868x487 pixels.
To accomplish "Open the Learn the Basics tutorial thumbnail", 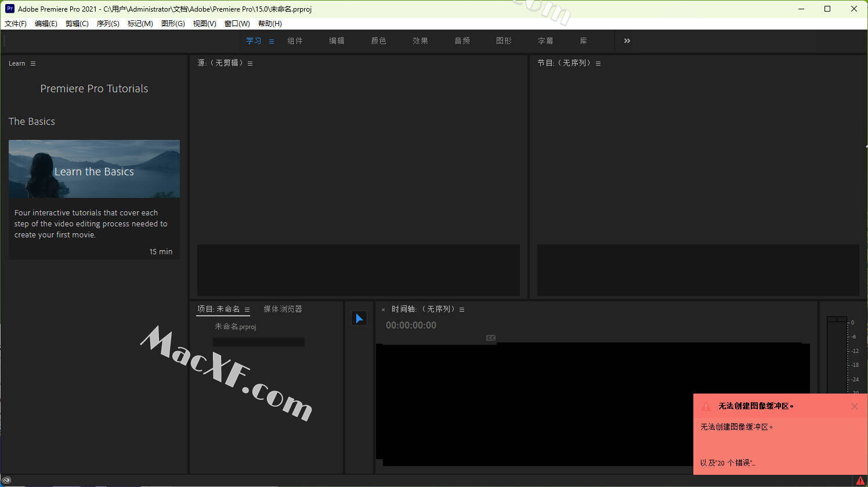I will [94, 169].
